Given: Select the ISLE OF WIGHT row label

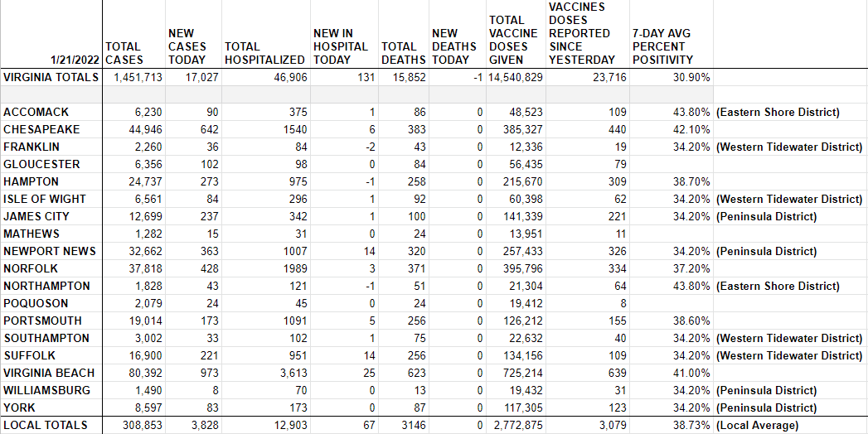Looking at the screenshot, I should click(x=45, y=199).
